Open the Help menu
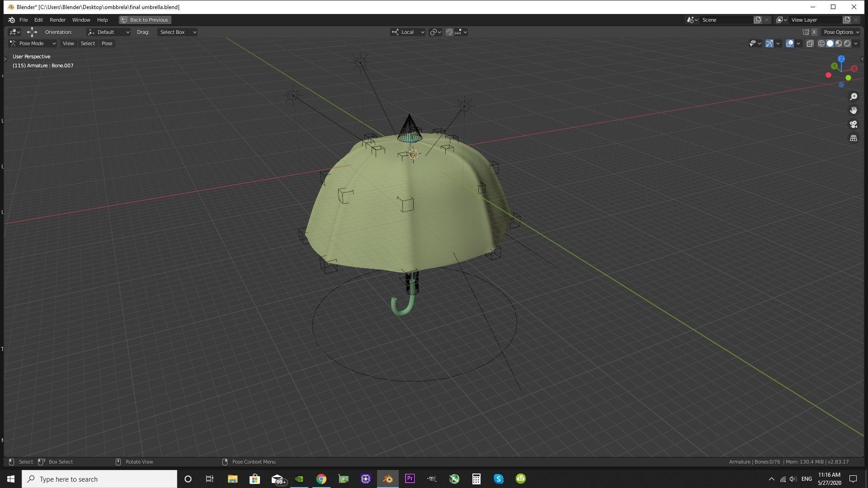Viewport: 868px width, 488px height. [x=102, y=20]
